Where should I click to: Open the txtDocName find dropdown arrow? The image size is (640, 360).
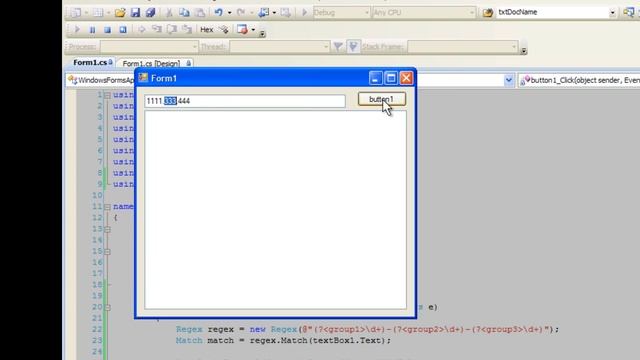pyautogui.click(x=612, y=13)
